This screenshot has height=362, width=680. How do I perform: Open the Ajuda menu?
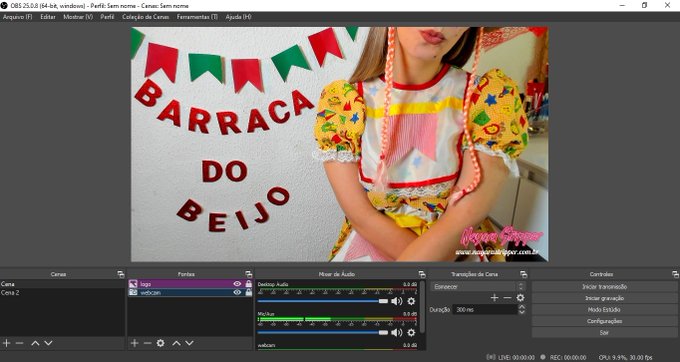point(238,16)
